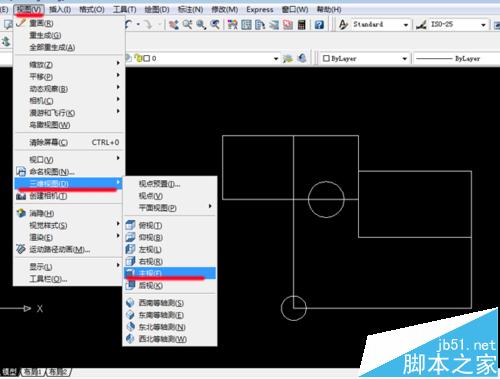The height and width of the screenshot is (379, 500).
Task: Open 工具栏(O)... menu item
Action: [69, 279]
